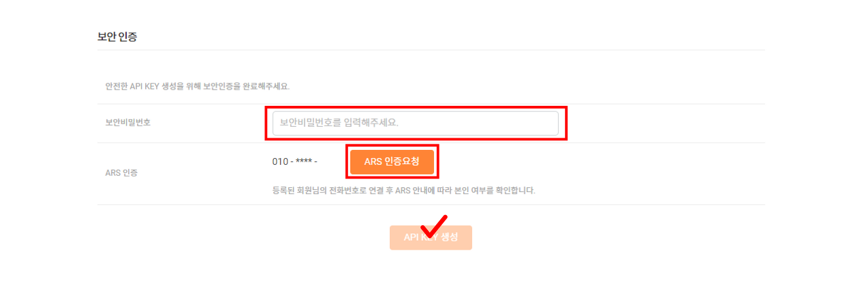This screenshot has height=289, width=868.
Task: Click the divider line under 보안 인증 heading
Action: pos(431,50)
